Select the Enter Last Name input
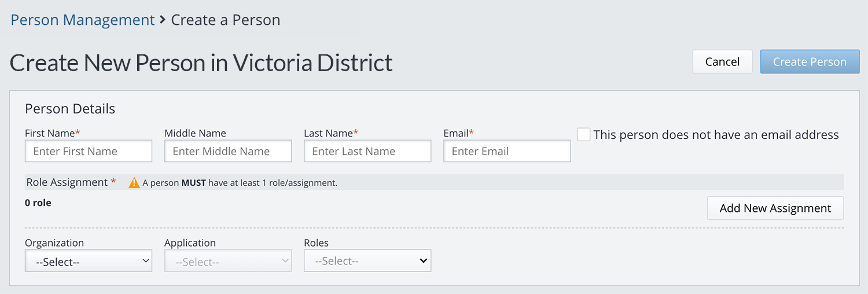The height and width of the screenshot is (294, 868). pyautogui.click(x=367, y=152)
